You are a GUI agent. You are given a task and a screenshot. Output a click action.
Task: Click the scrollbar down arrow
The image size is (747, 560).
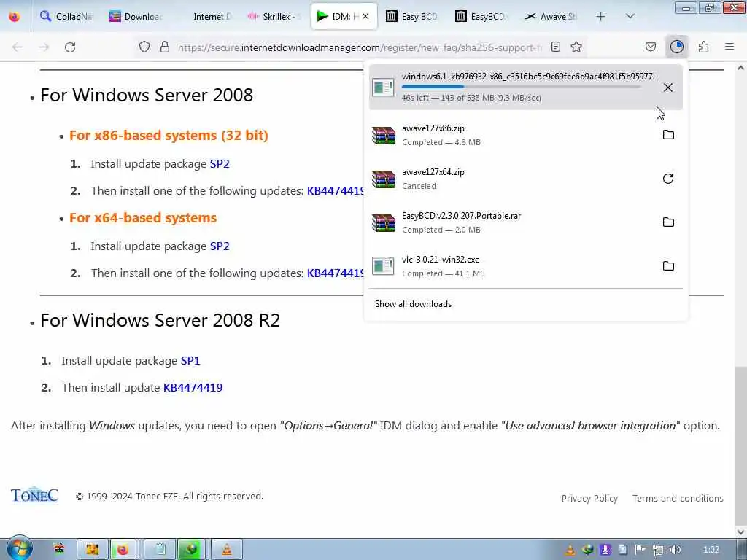tap(740, 532)
